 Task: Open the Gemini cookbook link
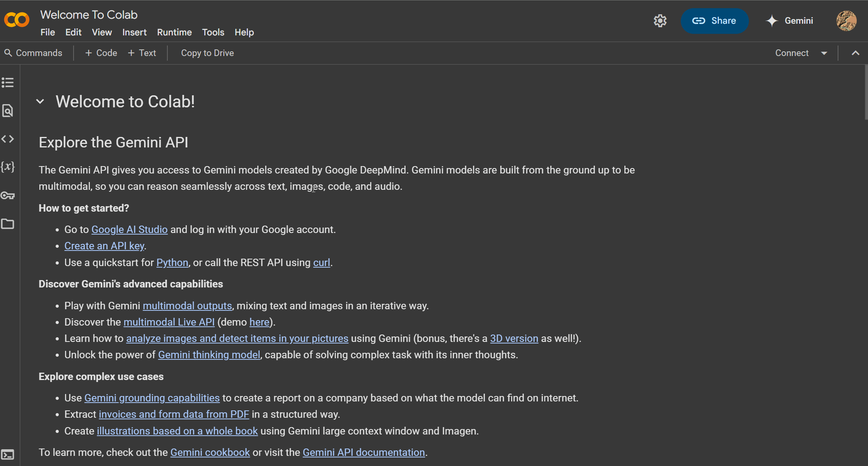210,452
